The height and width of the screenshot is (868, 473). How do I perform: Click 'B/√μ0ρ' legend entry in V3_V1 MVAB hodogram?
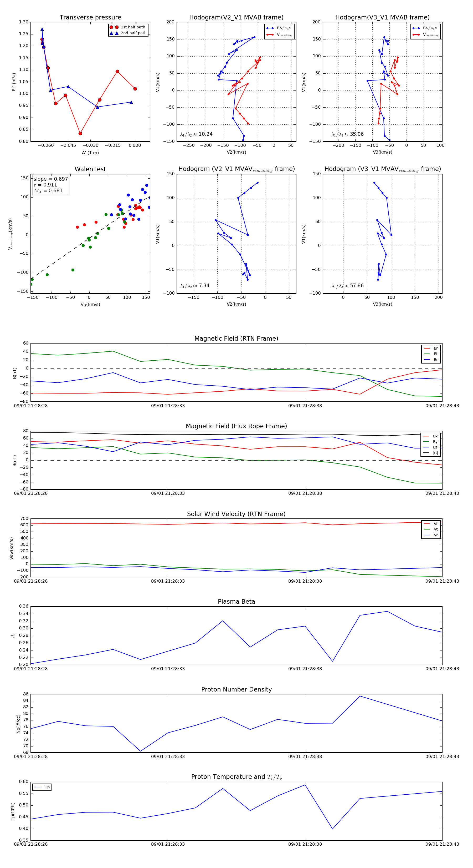[x=425, y=28]
